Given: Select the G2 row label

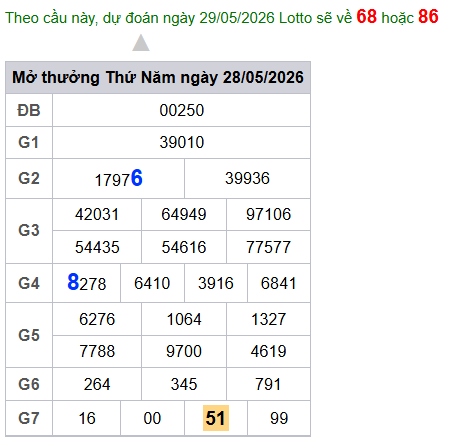Looking at the screenshot, I should point(29,178).
